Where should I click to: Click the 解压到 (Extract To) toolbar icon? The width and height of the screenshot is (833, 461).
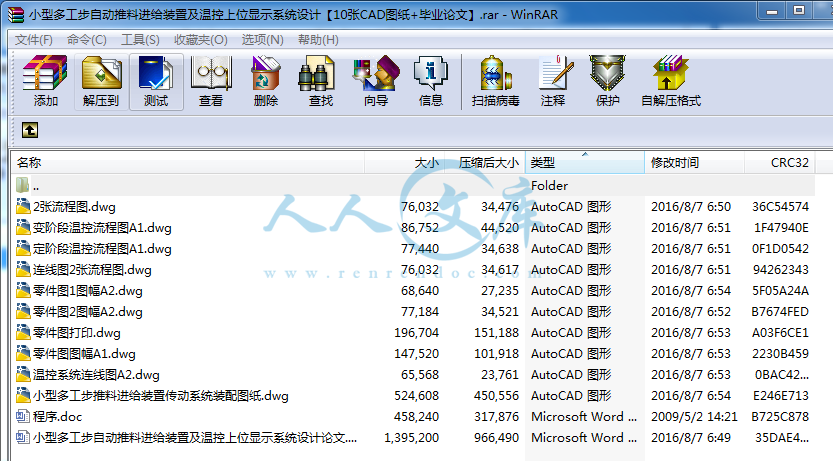[101, 73]
